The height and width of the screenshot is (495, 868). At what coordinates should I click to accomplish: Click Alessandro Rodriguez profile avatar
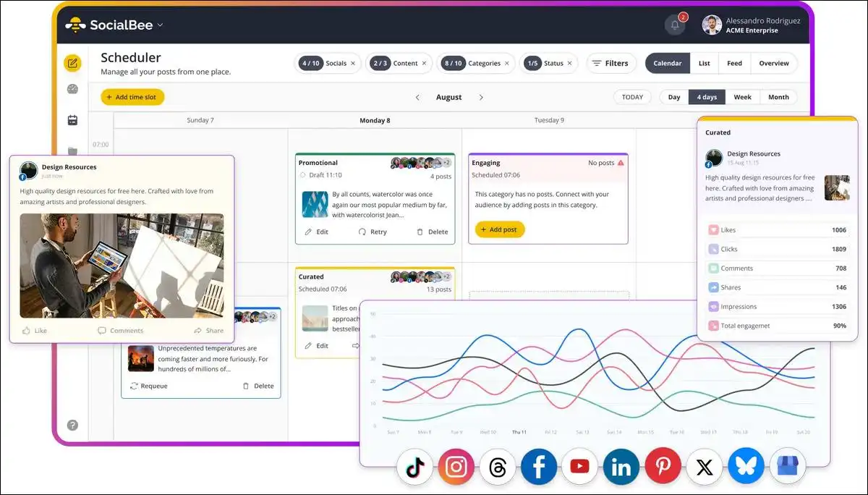click(x=712, y=25)
